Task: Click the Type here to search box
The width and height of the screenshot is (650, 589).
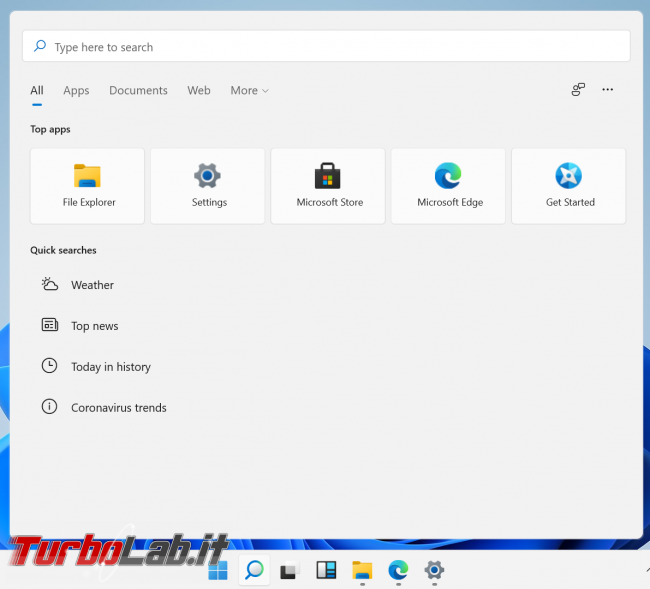Action: pyautogui.click(x=326, y=46)
